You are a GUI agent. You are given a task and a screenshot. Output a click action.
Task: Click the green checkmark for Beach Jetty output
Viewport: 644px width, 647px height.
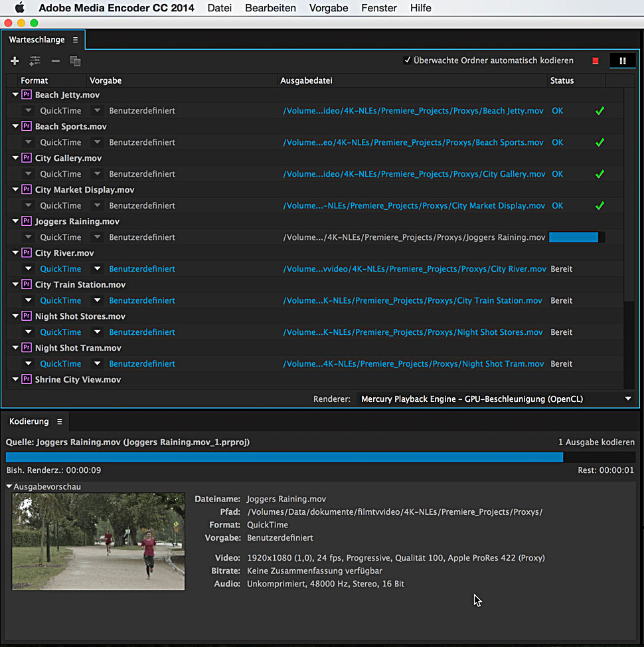(600, 110)
